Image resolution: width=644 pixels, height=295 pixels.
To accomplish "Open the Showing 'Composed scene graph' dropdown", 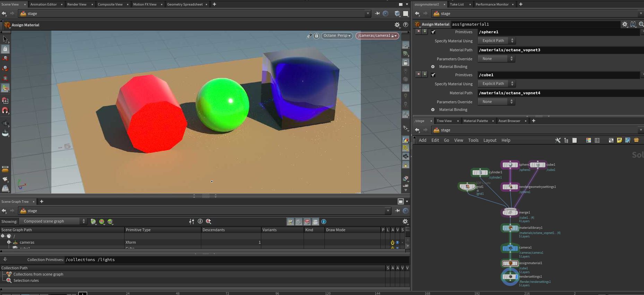I will click(53, 221).
